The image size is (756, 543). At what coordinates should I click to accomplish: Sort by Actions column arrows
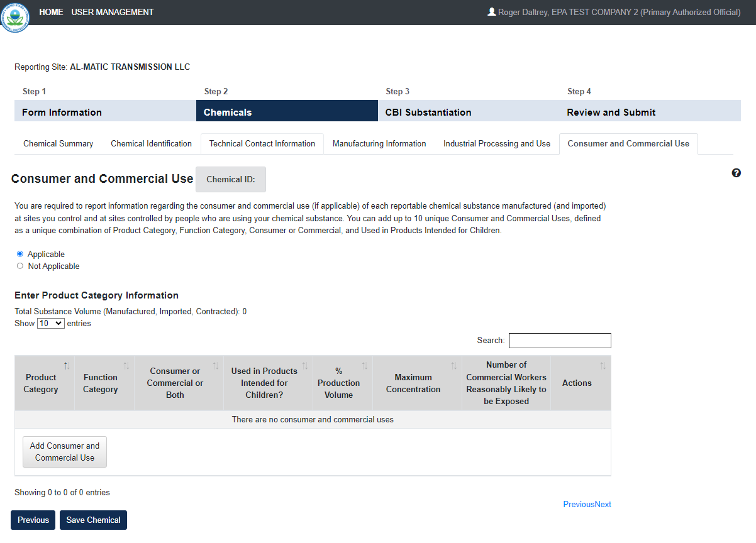click(x=603, y=366)
